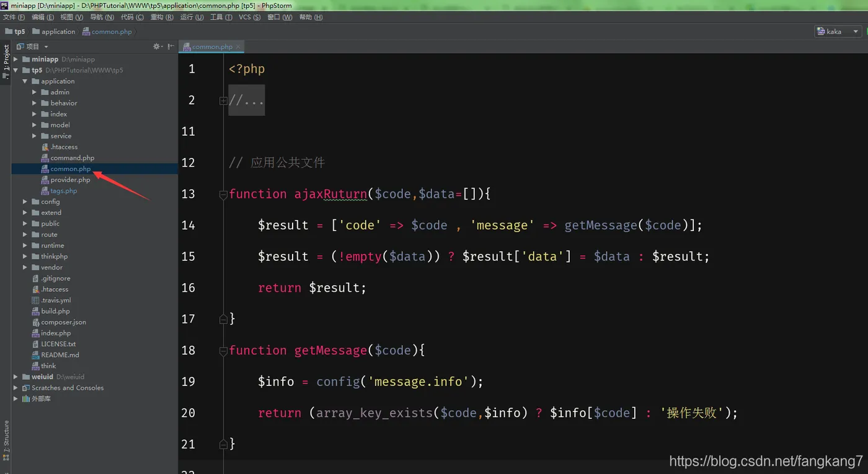Expand the extend folder
The width and height of the screenshot is (868, 474).
click(25, 213)
